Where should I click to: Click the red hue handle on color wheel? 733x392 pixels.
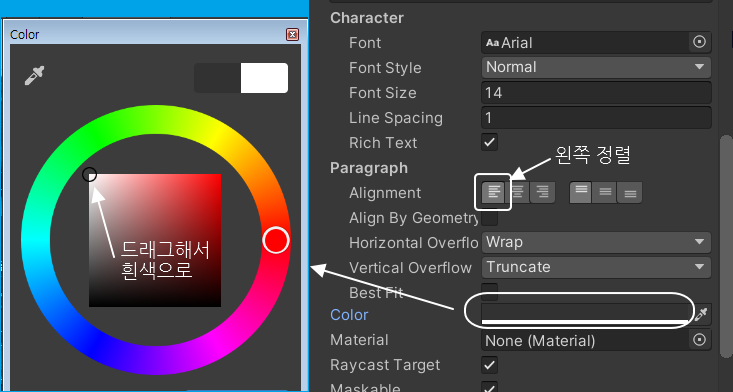tap(276, 240)
